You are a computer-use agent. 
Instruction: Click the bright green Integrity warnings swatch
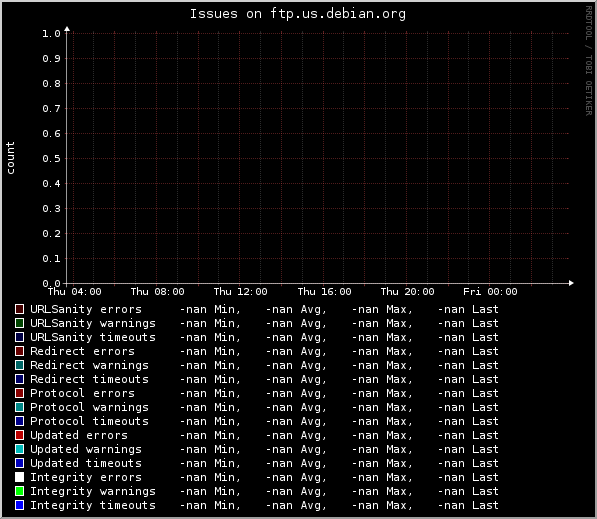(19, 491)
